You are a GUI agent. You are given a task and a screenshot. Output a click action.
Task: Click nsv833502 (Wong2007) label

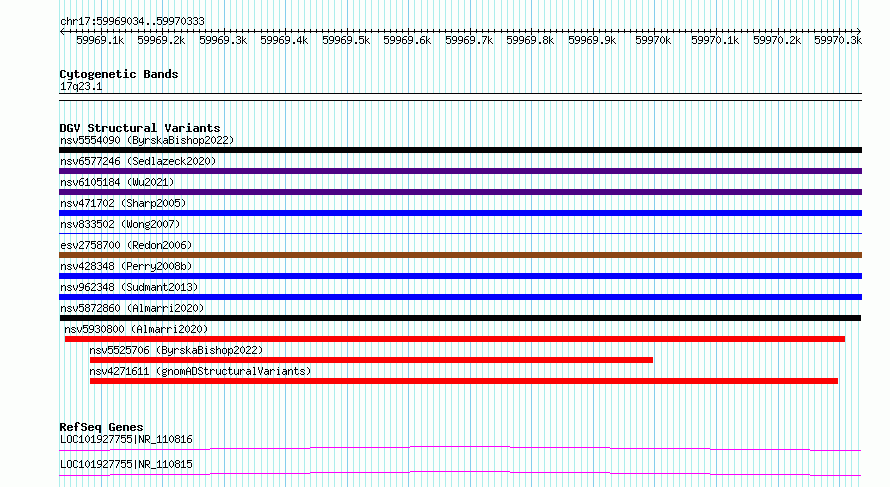120,224
